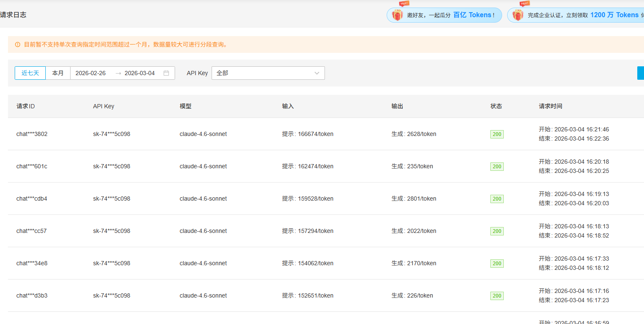Open the API Key dropdown showing 全部
This screenshot has width=644, height=324.
pyautogui.click(x=268, y=73)
